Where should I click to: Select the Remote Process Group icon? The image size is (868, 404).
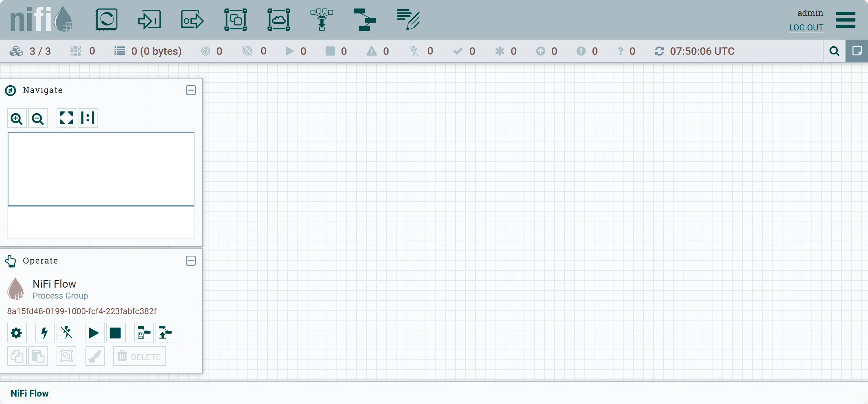click(x=278, y=20)
